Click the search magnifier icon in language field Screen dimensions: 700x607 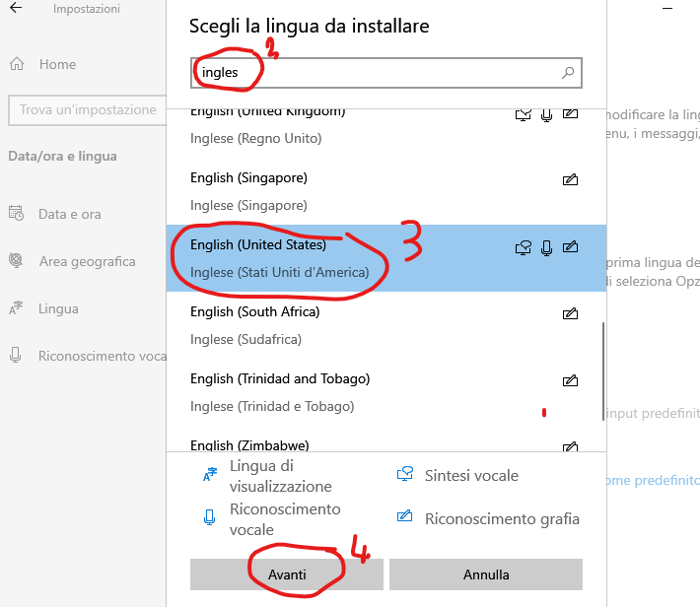(568, 72)
